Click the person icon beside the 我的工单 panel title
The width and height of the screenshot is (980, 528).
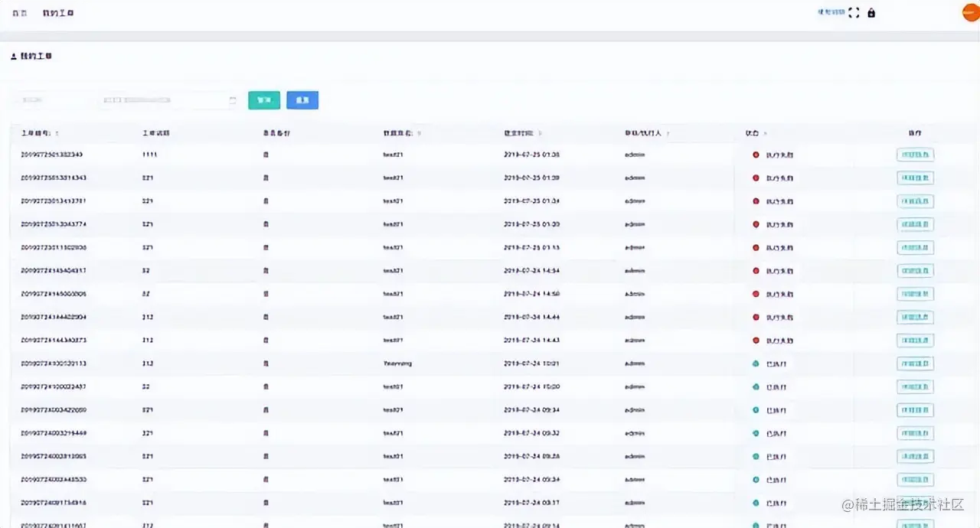click(x=14, y=57)
